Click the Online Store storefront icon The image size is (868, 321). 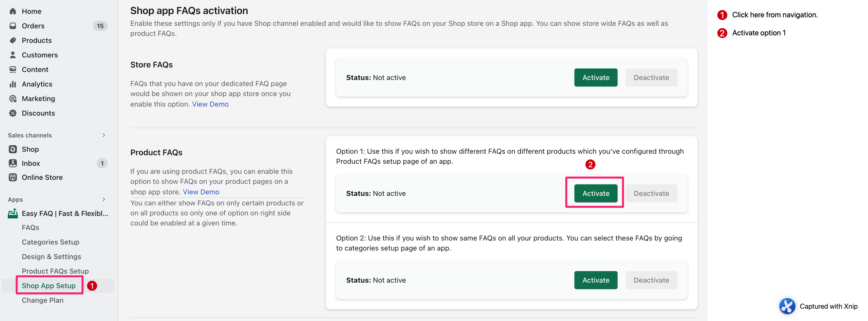pos(13,177)
